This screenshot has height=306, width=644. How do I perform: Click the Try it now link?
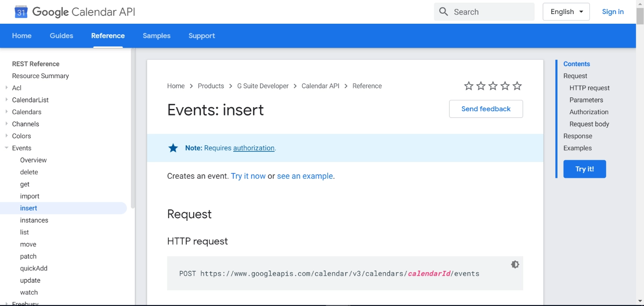248,176
